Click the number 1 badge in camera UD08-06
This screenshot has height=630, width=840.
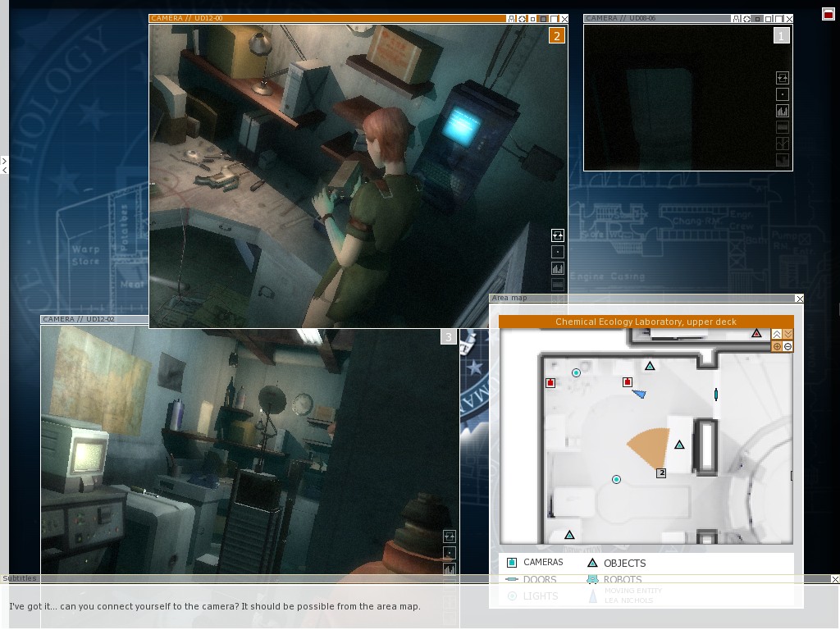click(781, 35)
